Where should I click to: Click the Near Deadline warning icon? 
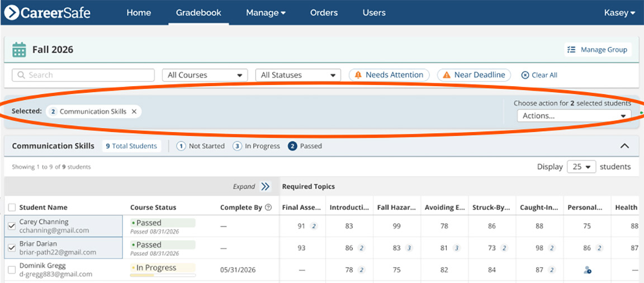pyautogui.click(x=447, y=75)
